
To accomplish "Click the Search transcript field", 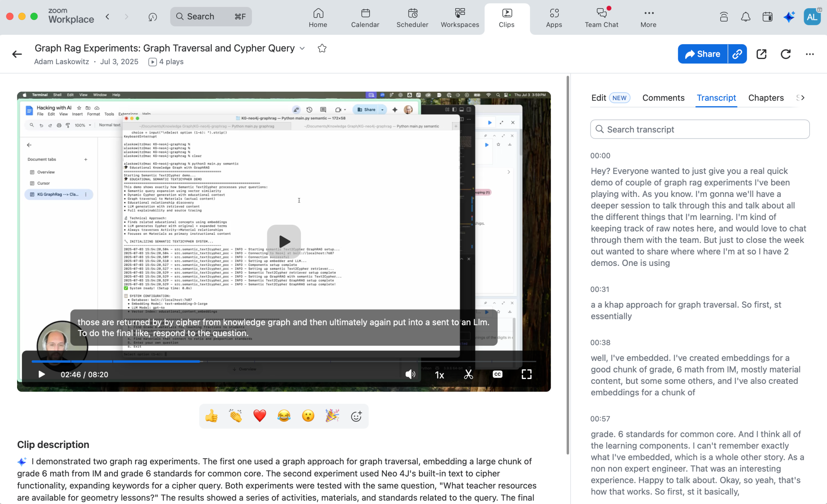I will point(700,129).
